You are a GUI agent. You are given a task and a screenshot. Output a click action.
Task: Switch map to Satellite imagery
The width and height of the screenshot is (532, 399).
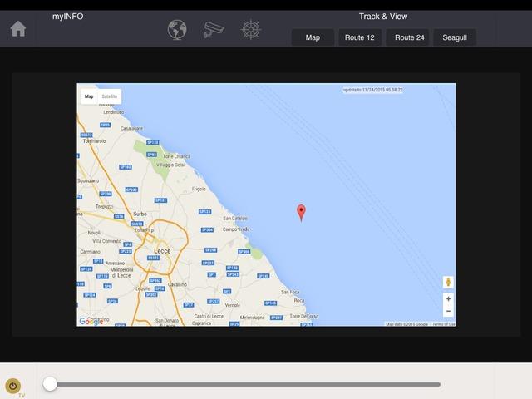point(109,97)
